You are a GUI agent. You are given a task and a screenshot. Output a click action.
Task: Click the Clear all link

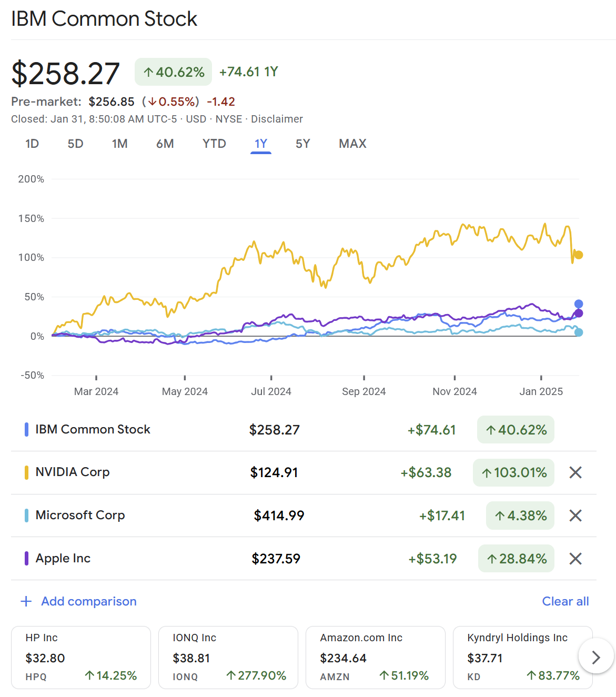point(565,601)
